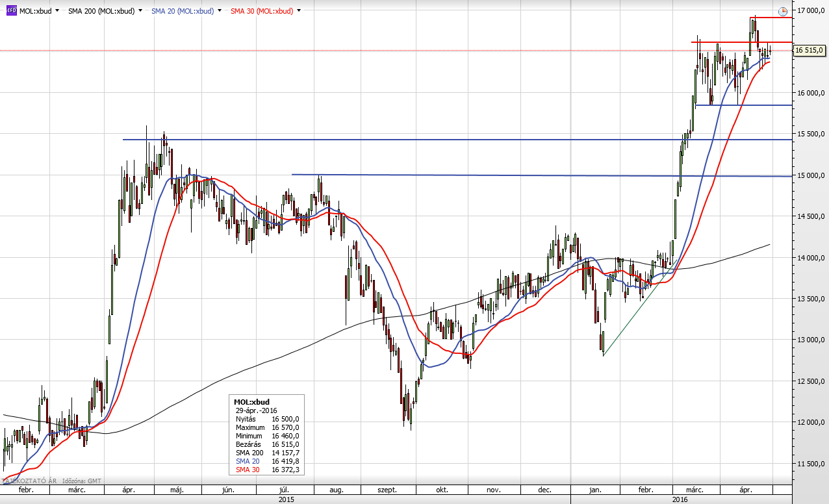The width and height of the screenshot is (829, 504).
Task: Click the okt. label on time axis
Action: pyautogui.click(x=442, y=490)
